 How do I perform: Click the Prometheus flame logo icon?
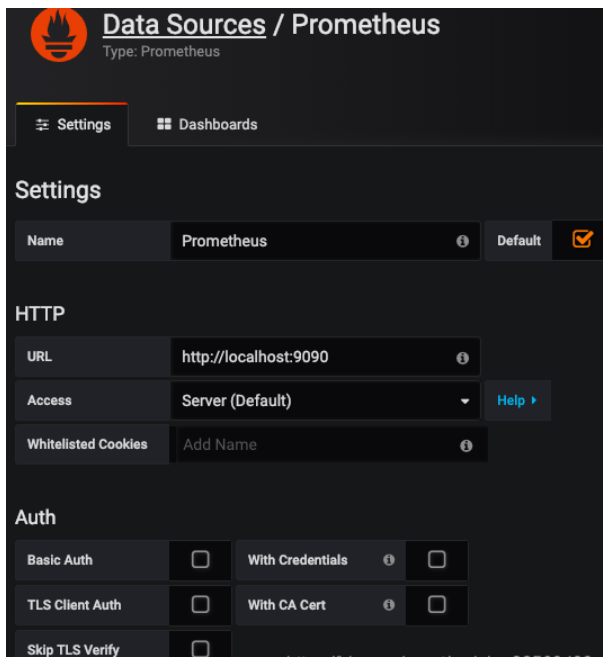59,34
